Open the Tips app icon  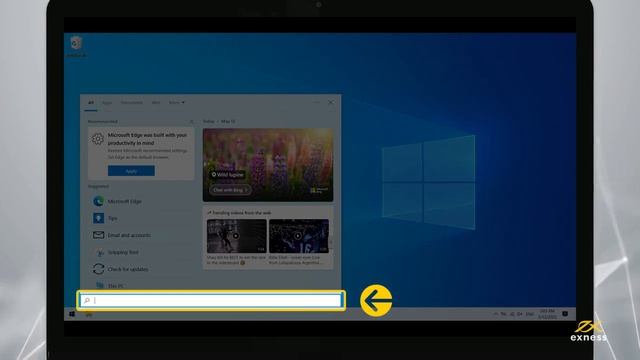coord(98,218)
